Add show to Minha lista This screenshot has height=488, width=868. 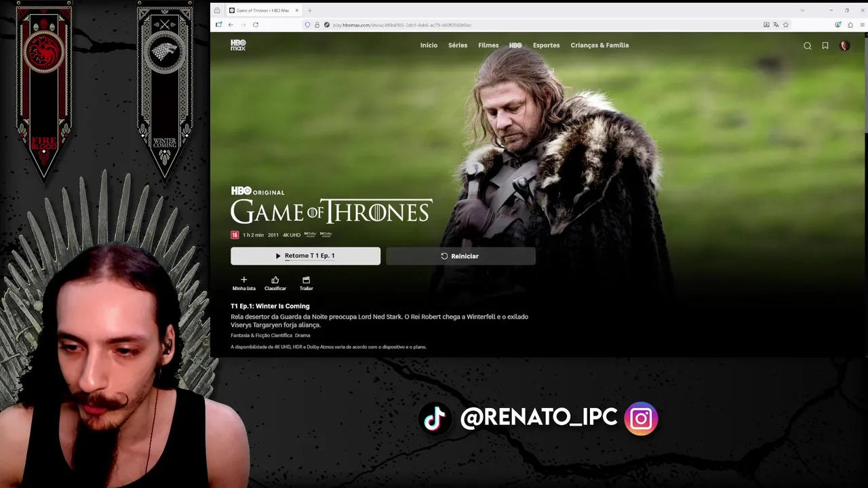pos(244,283)
